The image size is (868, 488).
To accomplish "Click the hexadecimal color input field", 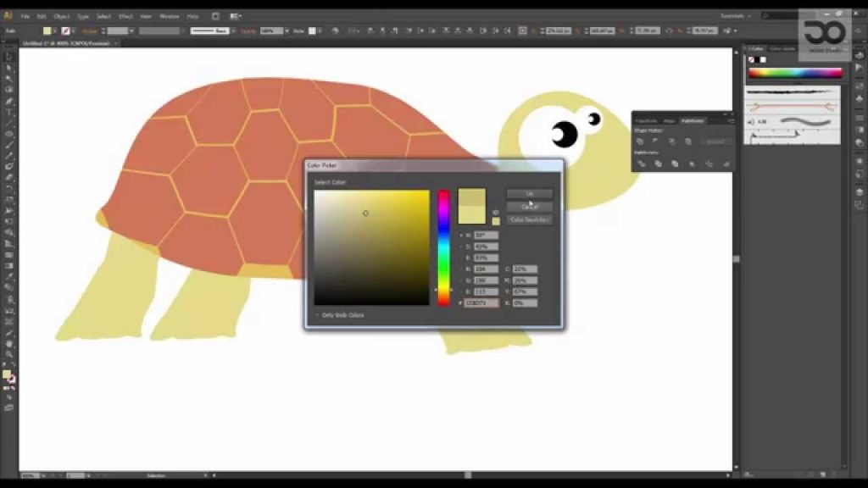I will [x=481, y=303].
